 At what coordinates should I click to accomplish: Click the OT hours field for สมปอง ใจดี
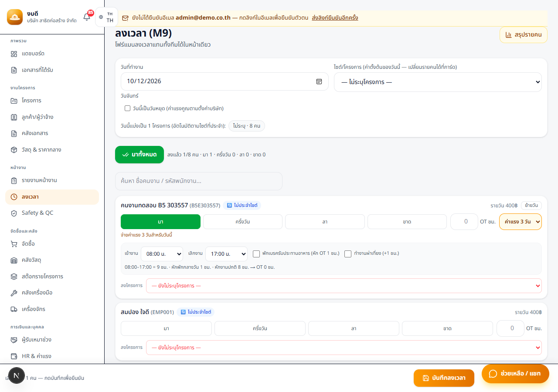point(510,328)
